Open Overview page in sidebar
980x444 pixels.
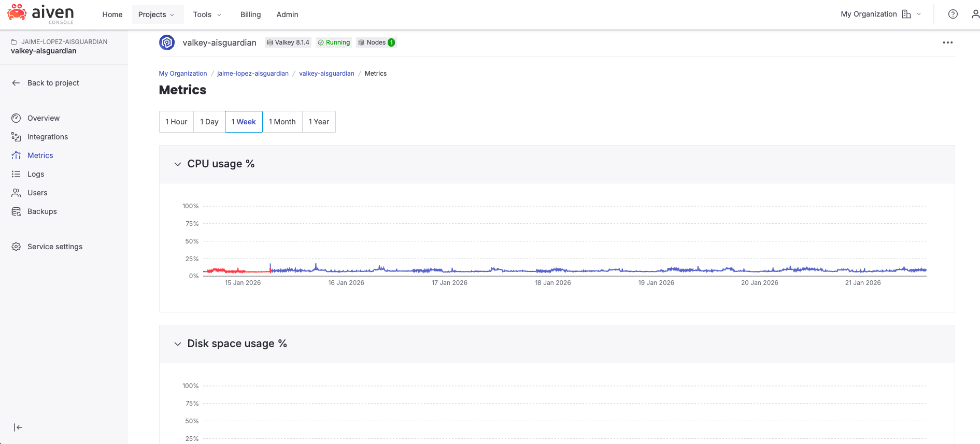[44, 118]
